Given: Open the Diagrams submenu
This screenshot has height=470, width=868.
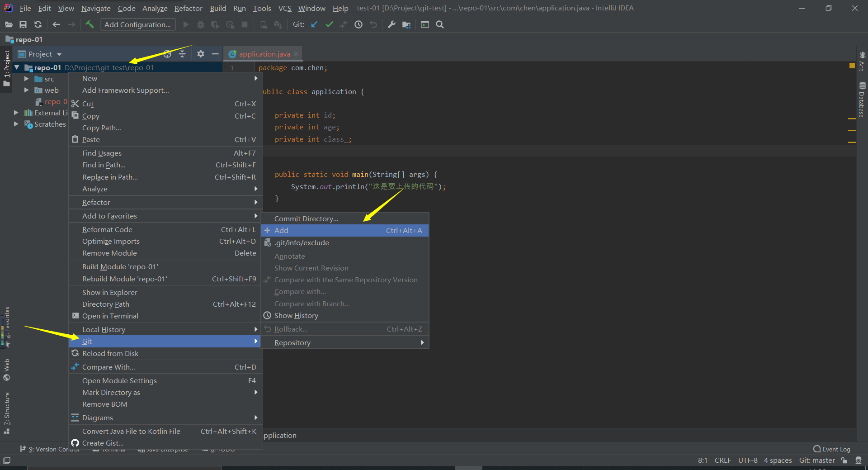Looking at the screenshot, I should pyautogui.click(x=165, y=418).
